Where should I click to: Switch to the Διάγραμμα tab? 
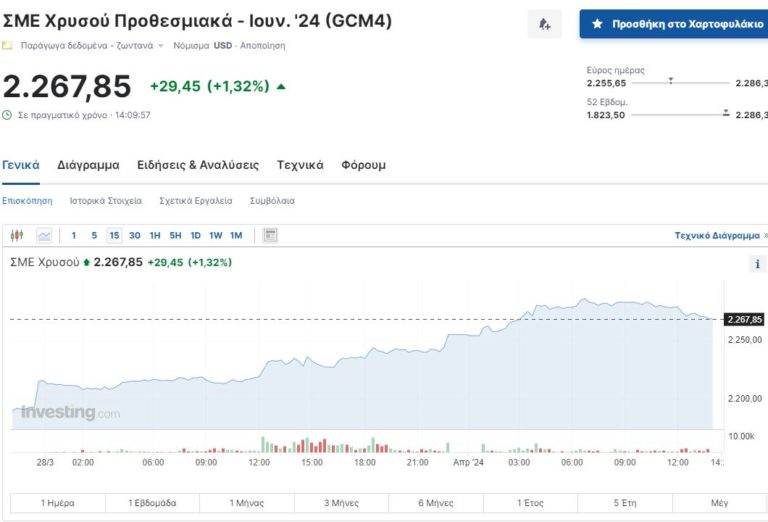click(88, 165)
